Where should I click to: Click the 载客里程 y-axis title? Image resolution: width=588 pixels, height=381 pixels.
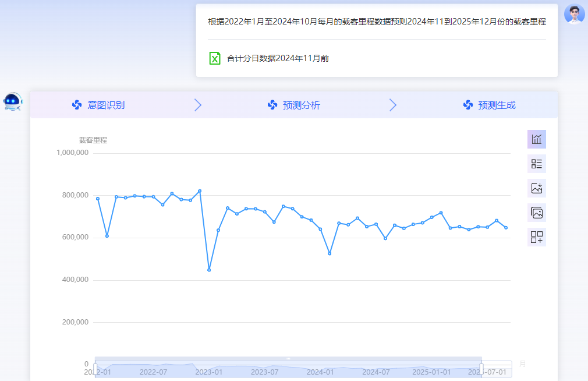coord(93,140)
